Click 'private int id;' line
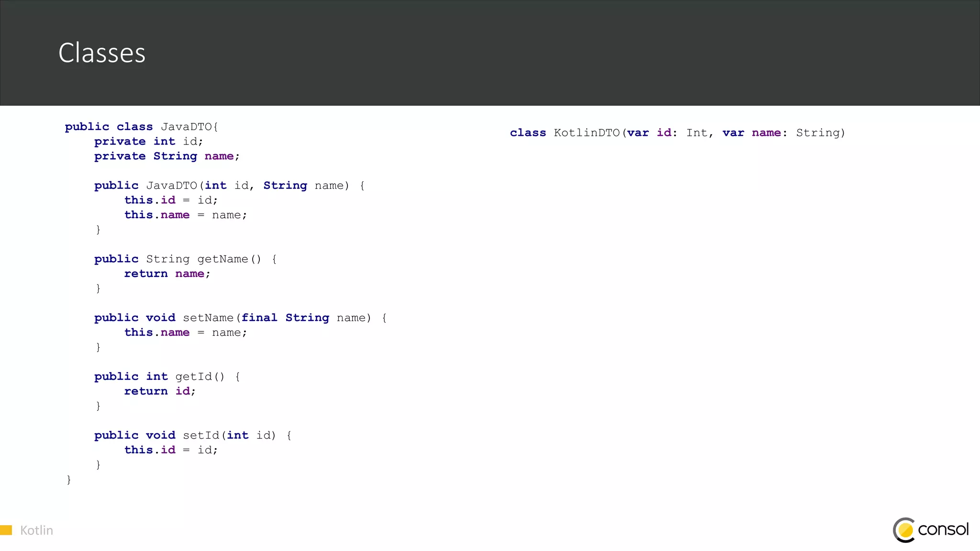 pos(149,142)
